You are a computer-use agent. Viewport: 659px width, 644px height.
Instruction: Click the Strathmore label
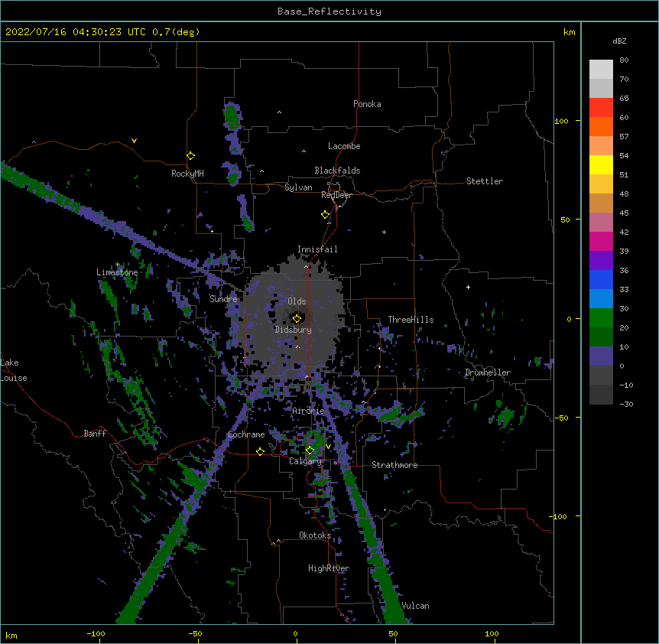pos(394,465)
